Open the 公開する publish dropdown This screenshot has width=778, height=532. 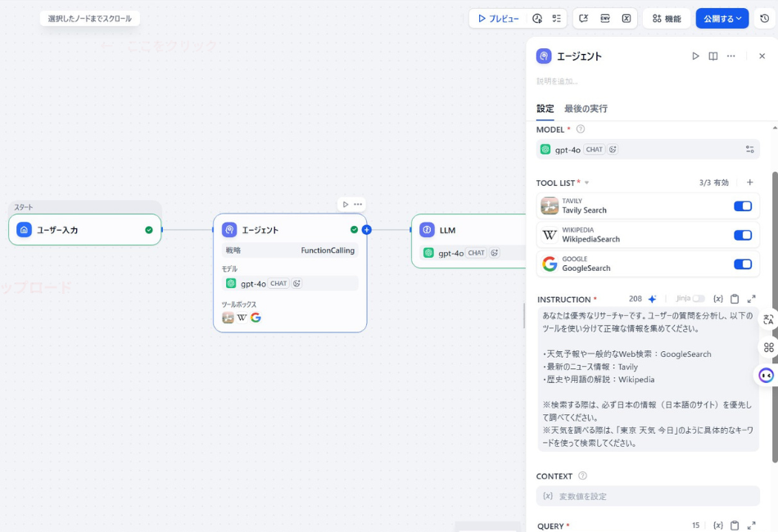tap(722, 18)
